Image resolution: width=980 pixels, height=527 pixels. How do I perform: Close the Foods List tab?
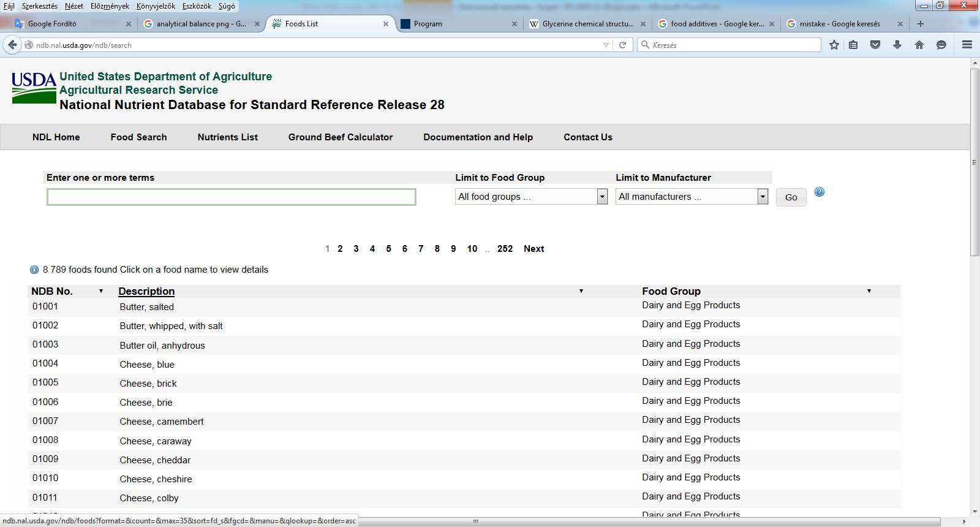[386, 24]
